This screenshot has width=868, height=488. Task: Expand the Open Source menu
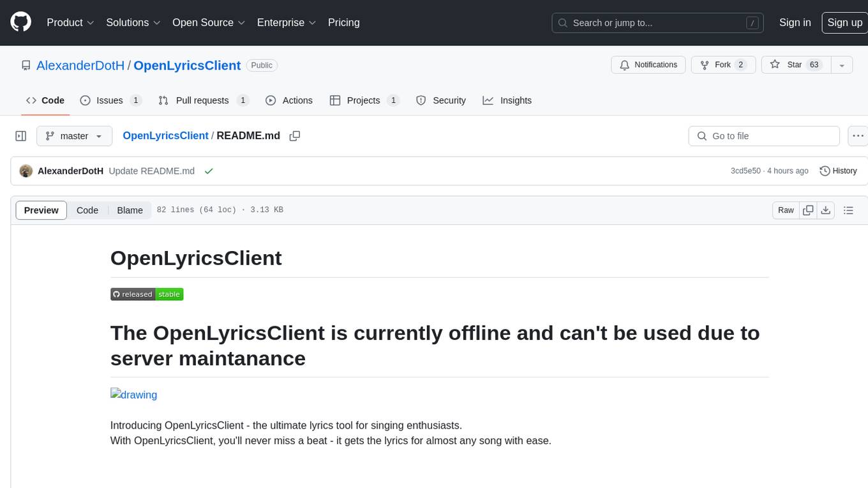209,22
